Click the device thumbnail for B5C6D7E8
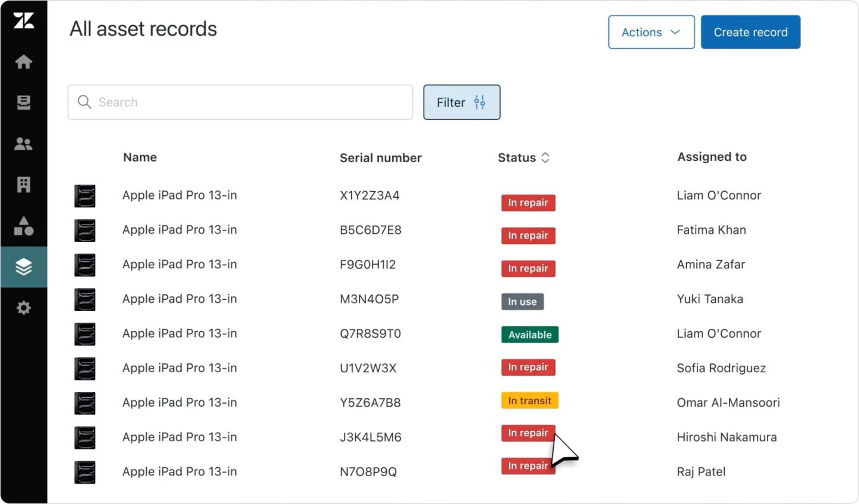 click(85, 230)
